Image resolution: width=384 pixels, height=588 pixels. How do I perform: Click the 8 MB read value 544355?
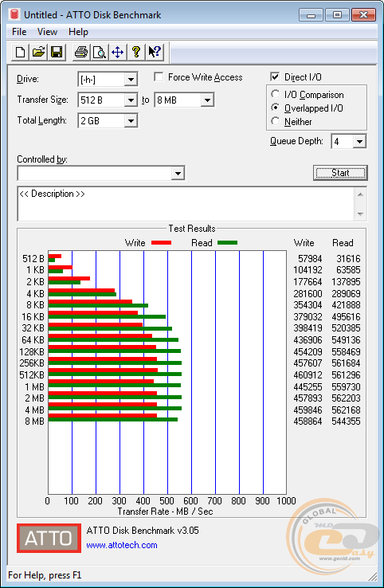pos(346,421)
